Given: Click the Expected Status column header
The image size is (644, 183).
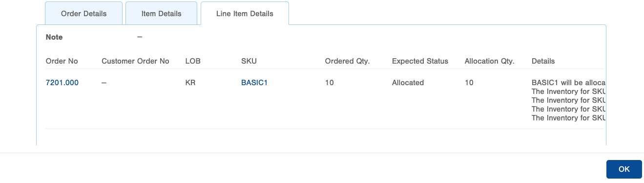Looking at the screenshot, I should 420,61.
